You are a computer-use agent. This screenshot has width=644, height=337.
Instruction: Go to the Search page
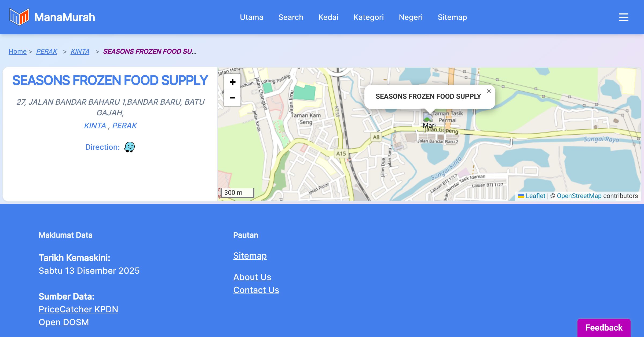tap(291, 17)
